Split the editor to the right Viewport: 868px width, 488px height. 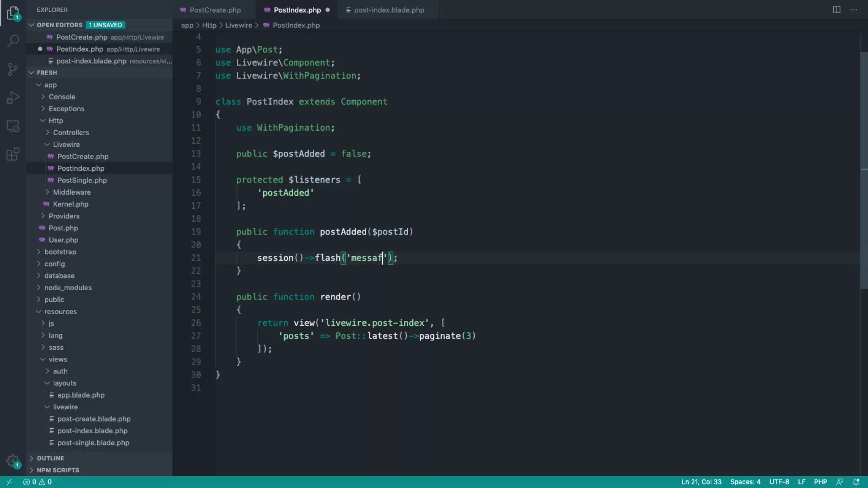click(837, 9)
